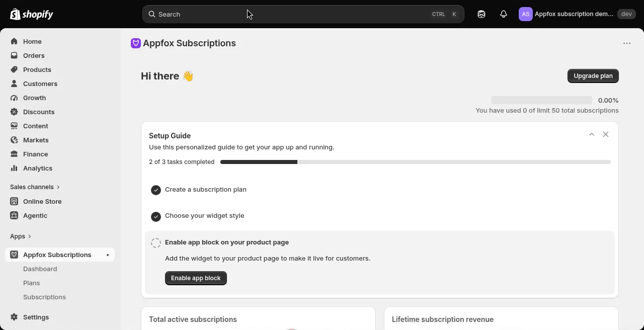Open the Sidekick assistant icon
Viewport: 644px width, 330px height.
(x=481, y=14)
